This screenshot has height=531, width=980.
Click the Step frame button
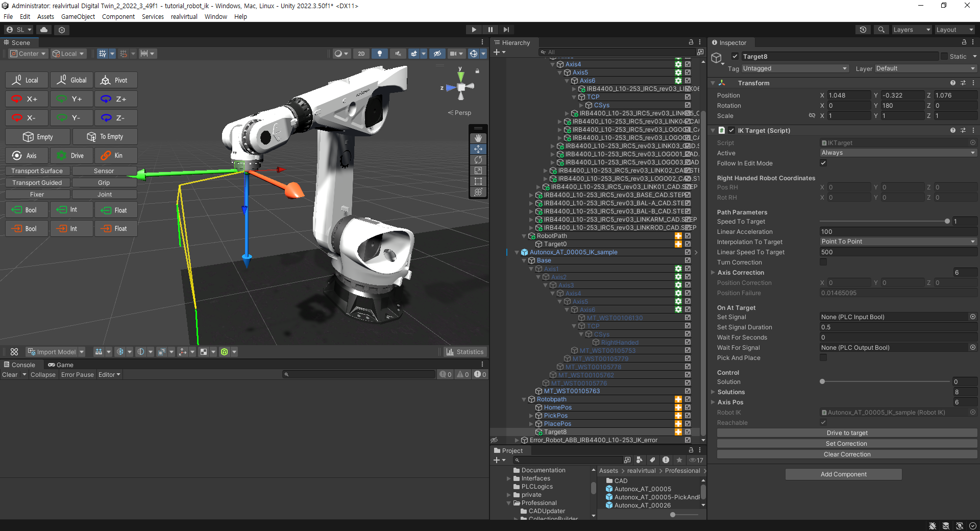[506, 30]
